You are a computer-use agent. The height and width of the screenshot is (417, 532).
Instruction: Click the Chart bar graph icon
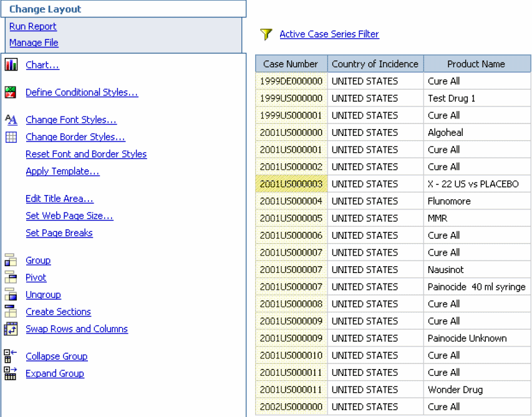(11, 64)
